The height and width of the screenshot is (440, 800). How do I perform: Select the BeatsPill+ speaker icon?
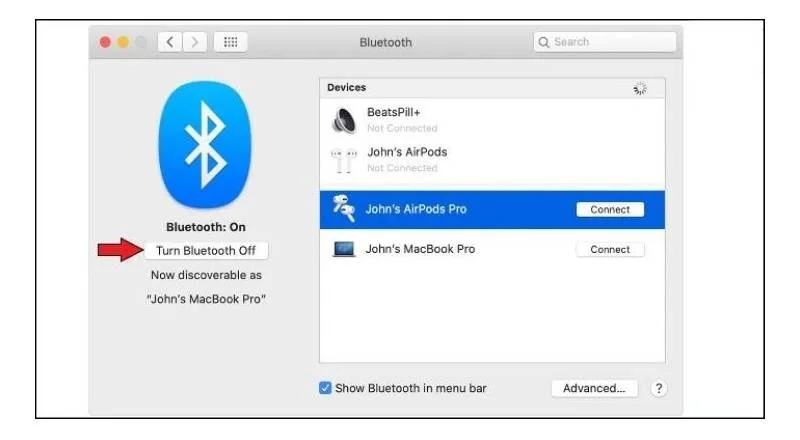344,120
